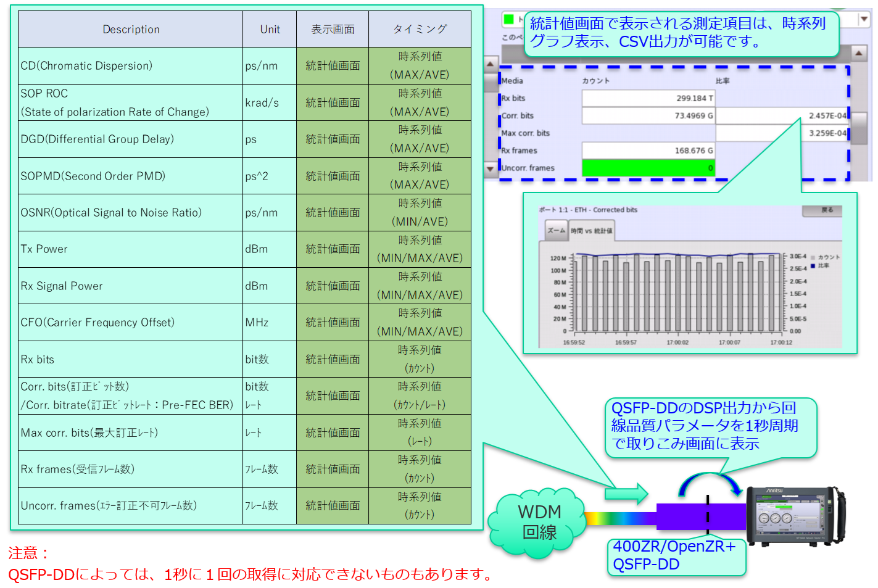The width and height of the screenshot is (878, 588).
Task: Click the gray カウント legend swatch
Action: point(813,257)
